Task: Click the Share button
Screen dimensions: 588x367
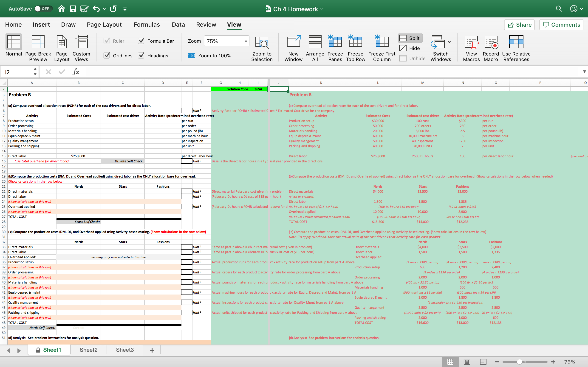Action: coord(519,25)
